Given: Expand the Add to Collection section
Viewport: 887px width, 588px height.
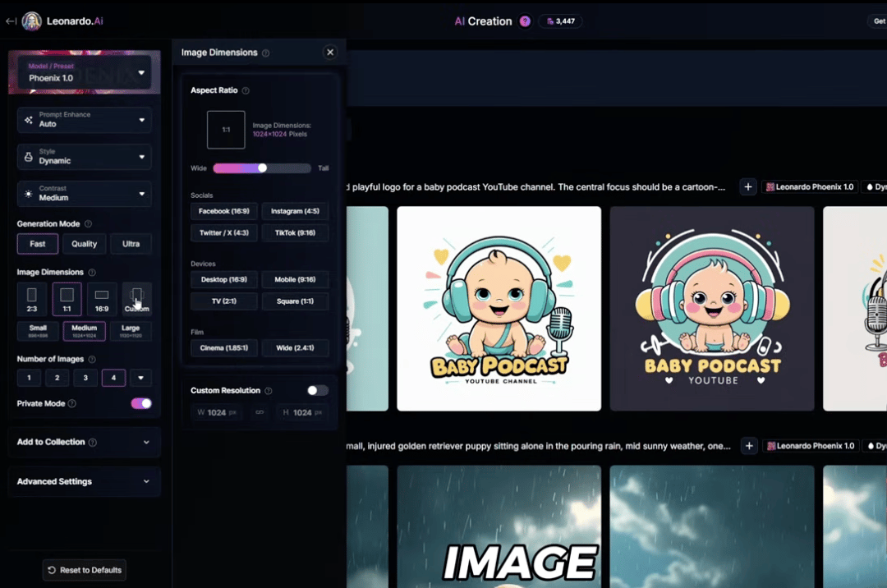Looking at the screenshot, I should [x=85, y=442].
